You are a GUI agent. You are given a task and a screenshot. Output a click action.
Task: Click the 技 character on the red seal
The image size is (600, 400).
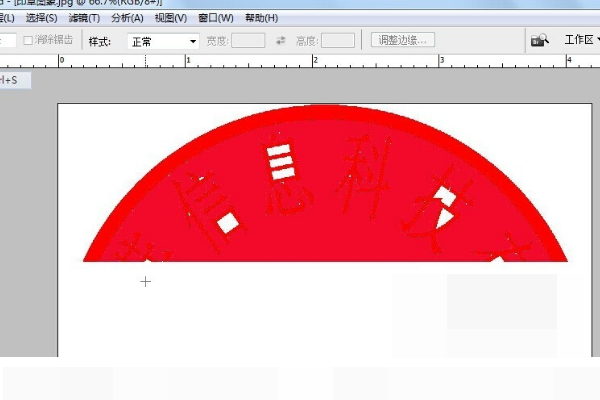click(438, 209)
